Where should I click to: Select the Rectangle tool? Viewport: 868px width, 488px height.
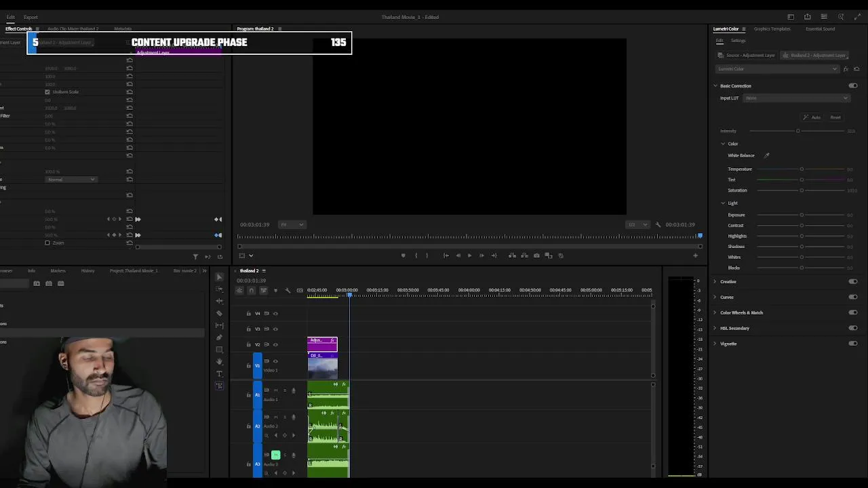219,350
